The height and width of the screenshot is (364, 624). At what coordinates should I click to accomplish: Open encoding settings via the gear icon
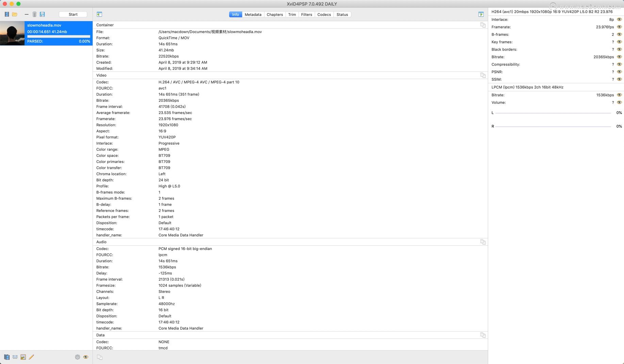click(x=78, y=357)
